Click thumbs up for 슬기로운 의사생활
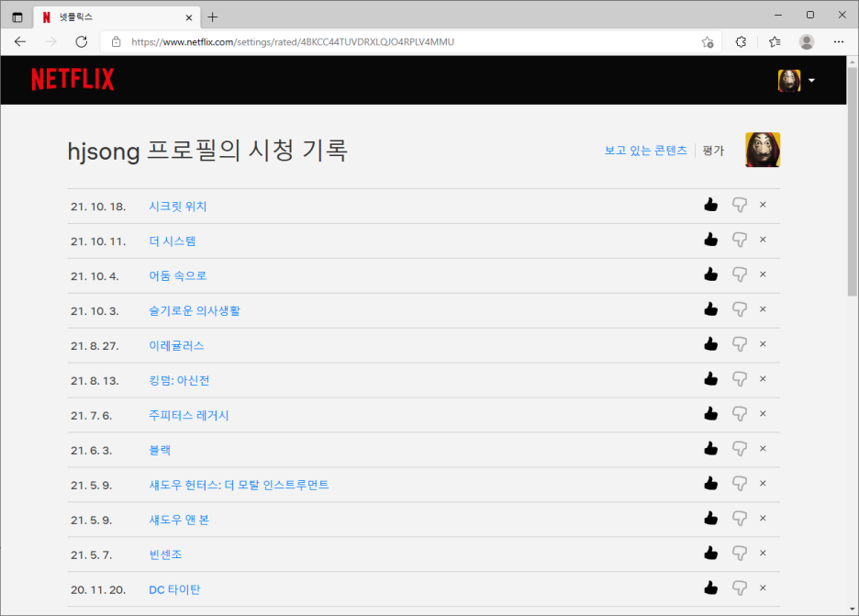Viewport: 859px width, 616px height. click(x=710, y=309)
